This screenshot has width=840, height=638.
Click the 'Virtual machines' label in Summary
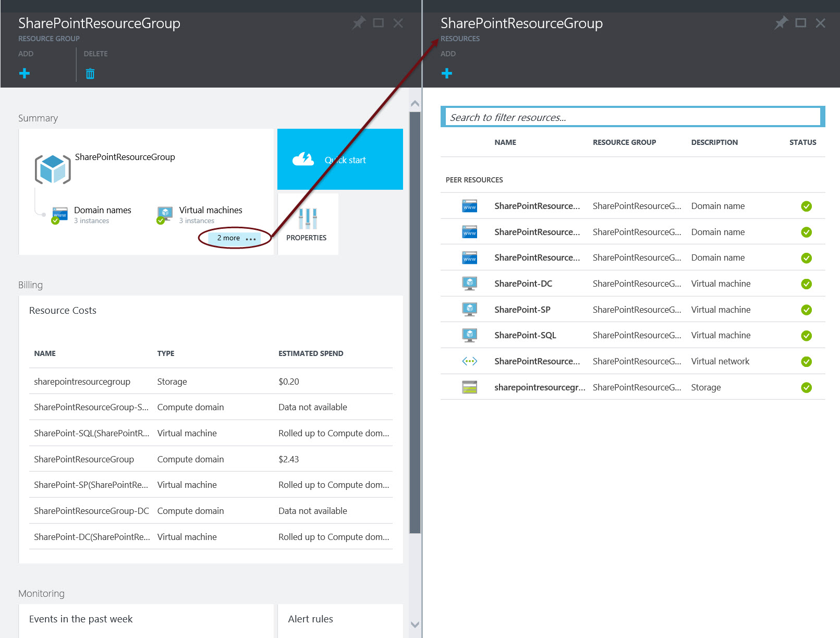pos(211,210)
